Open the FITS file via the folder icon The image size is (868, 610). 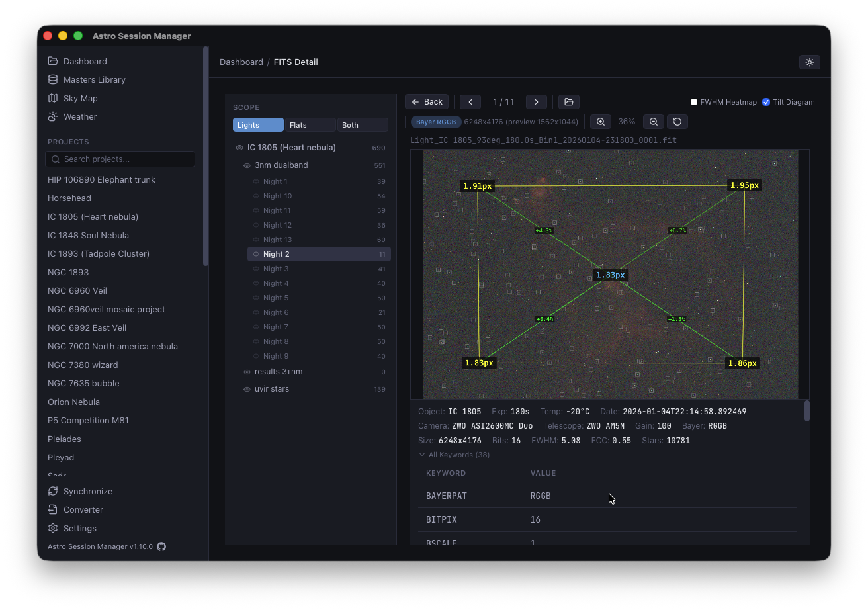tap(568, 101)
